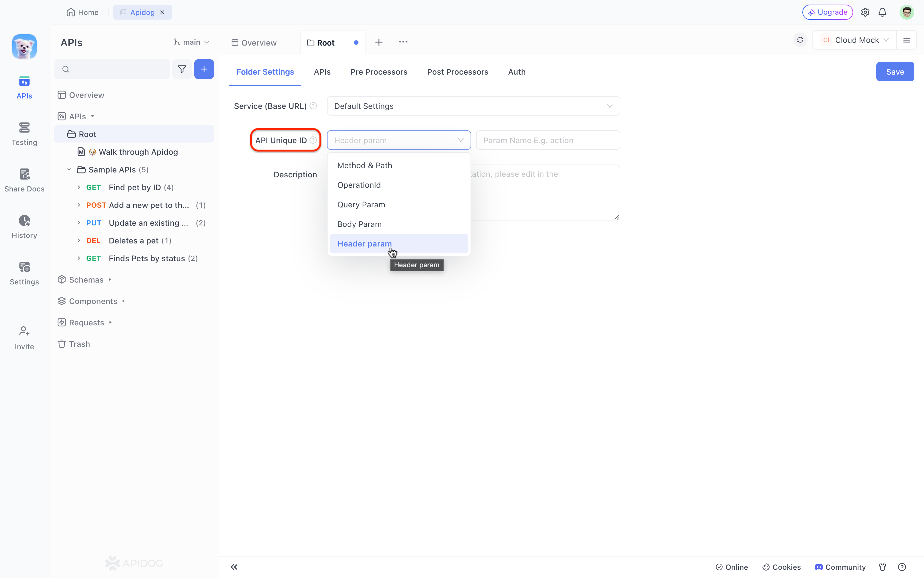The width and height of the screenshot is (924, 578).
Task: Expand the Deletes a pet endpoint
Action: point(79,240)
